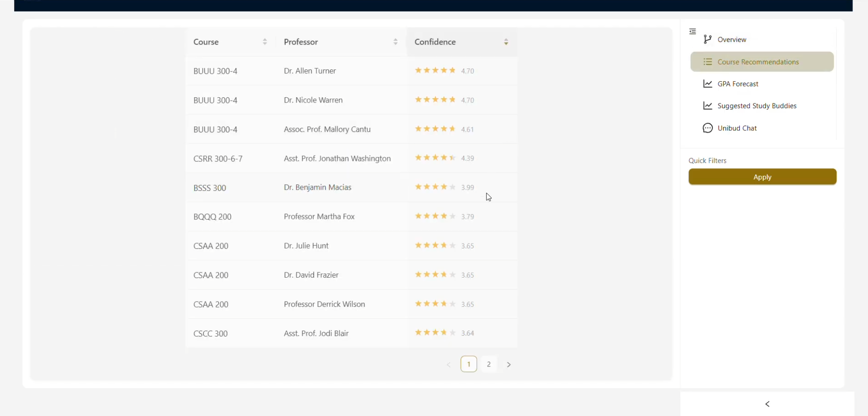Click the 3.64 confidence value

[x=468, y=333]
